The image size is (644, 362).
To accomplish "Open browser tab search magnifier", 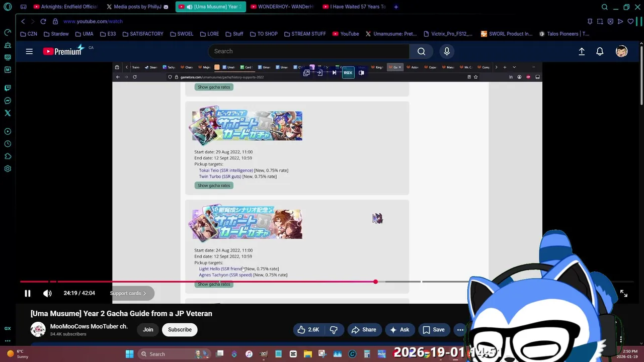I will [605, 7].
